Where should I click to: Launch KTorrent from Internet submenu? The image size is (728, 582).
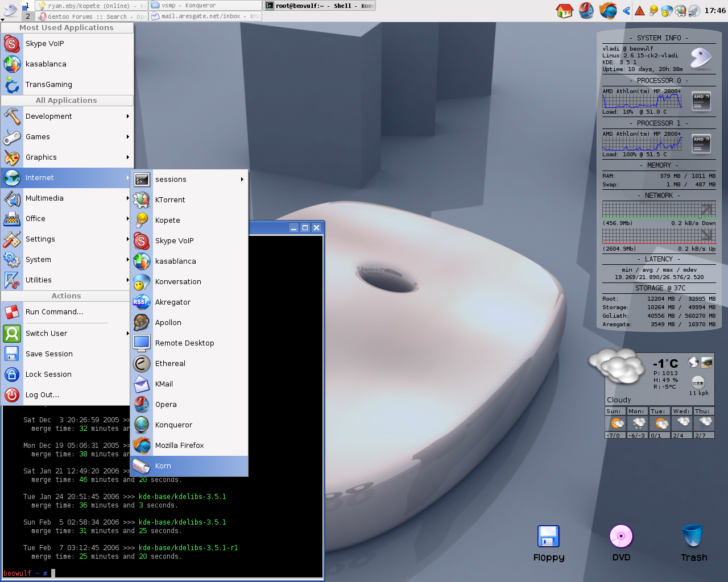(x=189, y=200)
